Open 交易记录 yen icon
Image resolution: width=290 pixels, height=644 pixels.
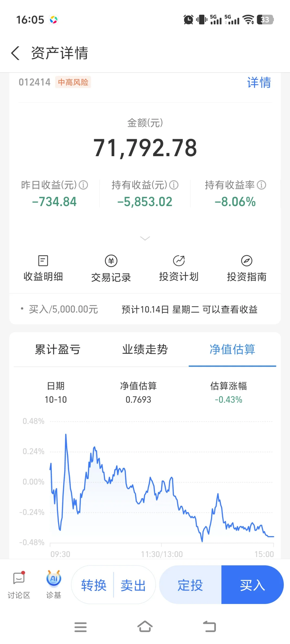tap(111, 261)
